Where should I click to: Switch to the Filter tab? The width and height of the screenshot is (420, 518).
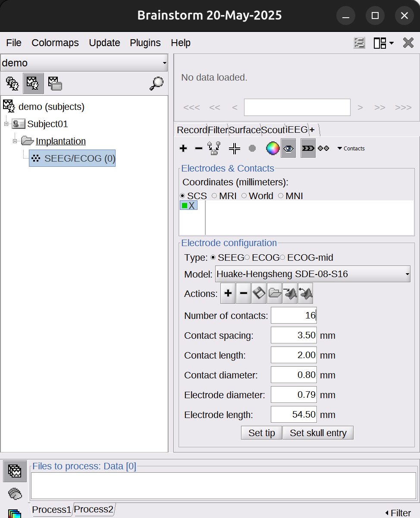pos(218,130)
